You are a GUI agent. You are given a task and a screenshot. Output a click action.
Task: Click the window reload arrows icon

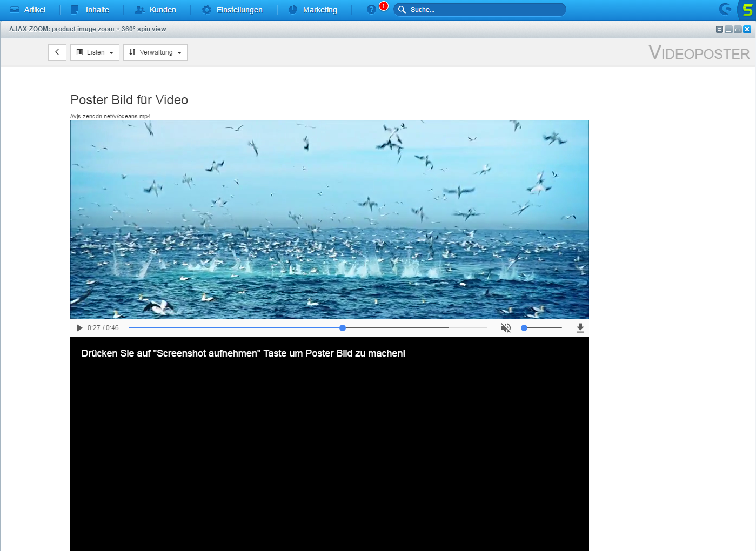point(719,29)
